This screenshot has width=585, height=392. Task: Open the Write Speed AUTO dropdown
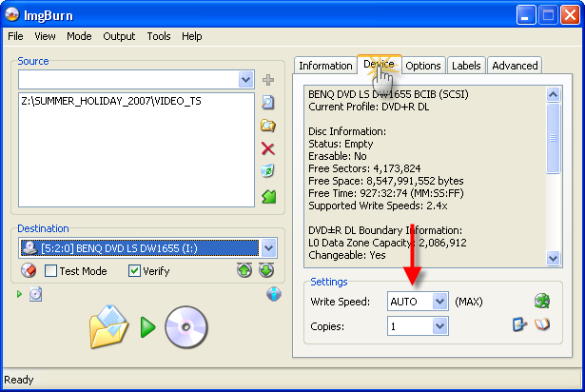[x=439, y=302]
